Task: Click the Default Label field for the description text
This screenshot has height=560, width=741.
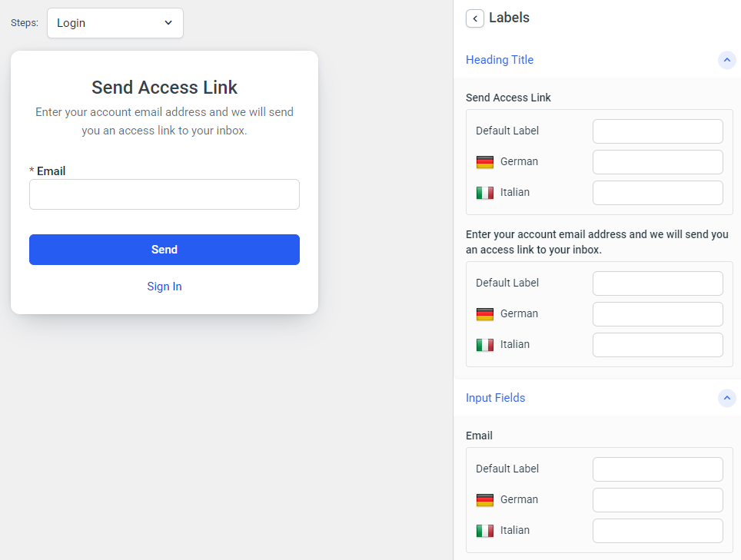Action: 657,283
